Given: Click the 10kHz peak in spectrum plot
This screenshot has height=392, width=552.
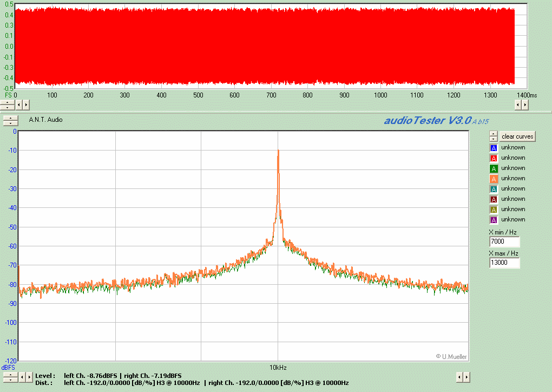Looking at the screenshot, I should [278, 152].
